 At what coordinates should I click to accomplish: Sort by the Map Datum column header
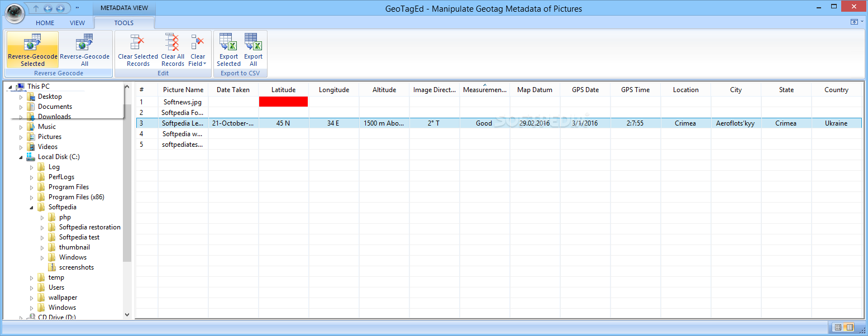pyautogui.click(x=535, y=90)
